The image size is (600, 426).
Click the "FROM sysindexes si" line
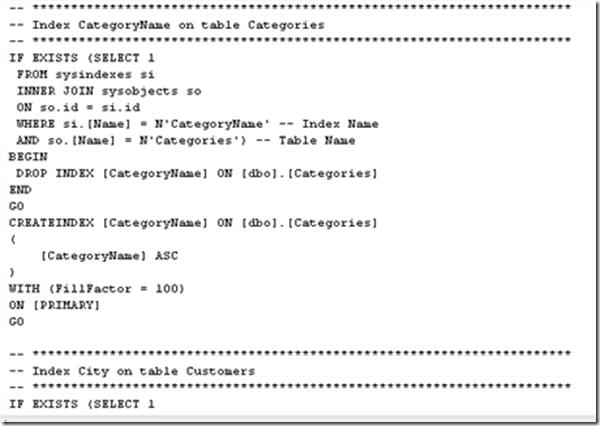(85, 75)
